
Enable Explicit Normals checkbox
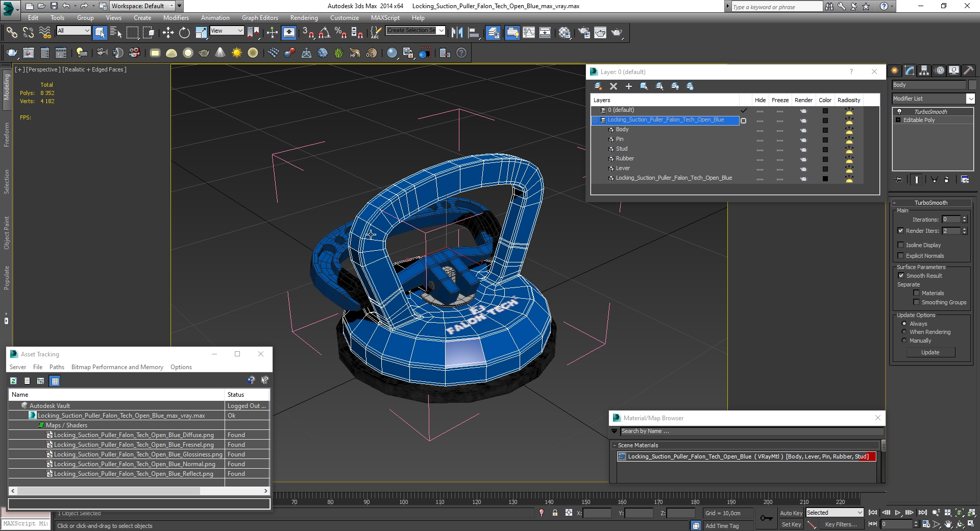tap(900, 256)
